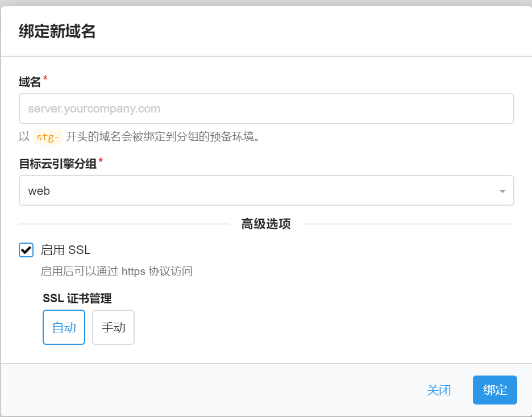
Task: Click the https 协议访问 description text
Action: click(117, 271)
